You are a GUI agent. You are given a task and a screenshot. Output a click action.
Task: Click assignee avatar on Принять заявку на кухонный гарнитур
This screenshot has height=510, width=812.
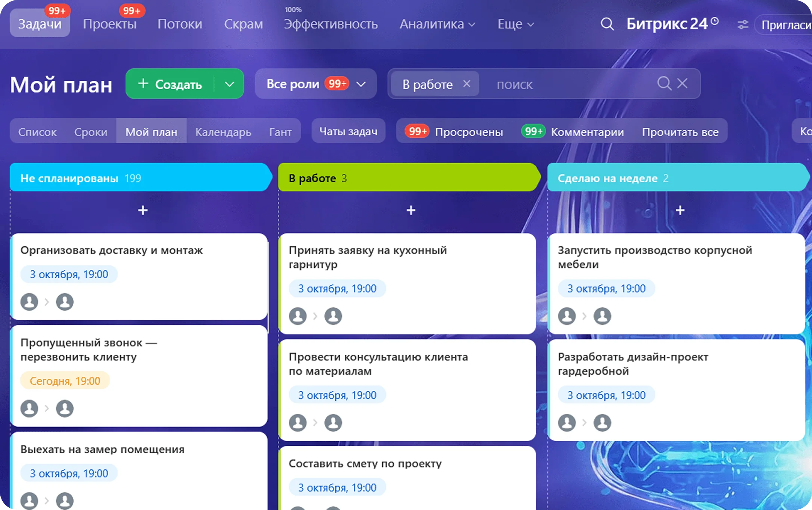pyautogui.click(x=333, y=316)
